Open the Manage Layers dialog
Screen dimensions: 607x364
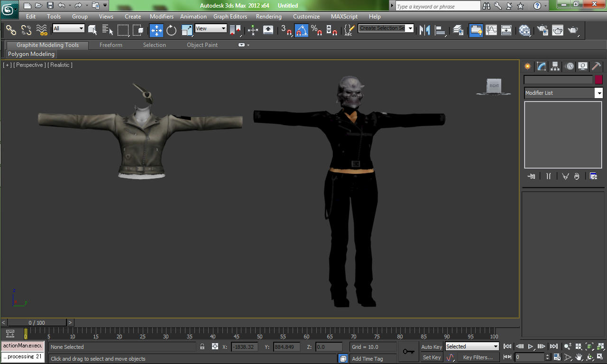[x=458, y=30]
